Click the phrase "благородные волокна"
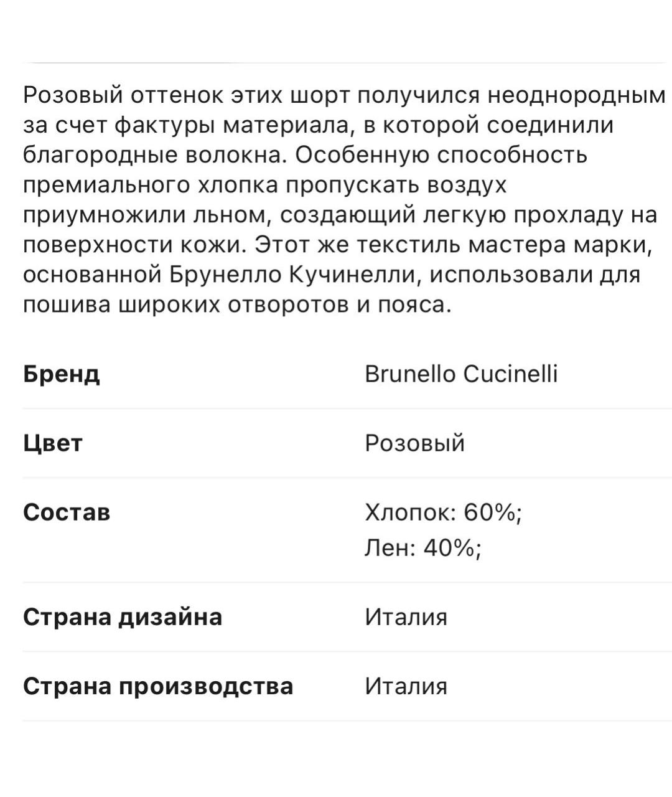This screenshot has width=672, height=797. point(155,155)
